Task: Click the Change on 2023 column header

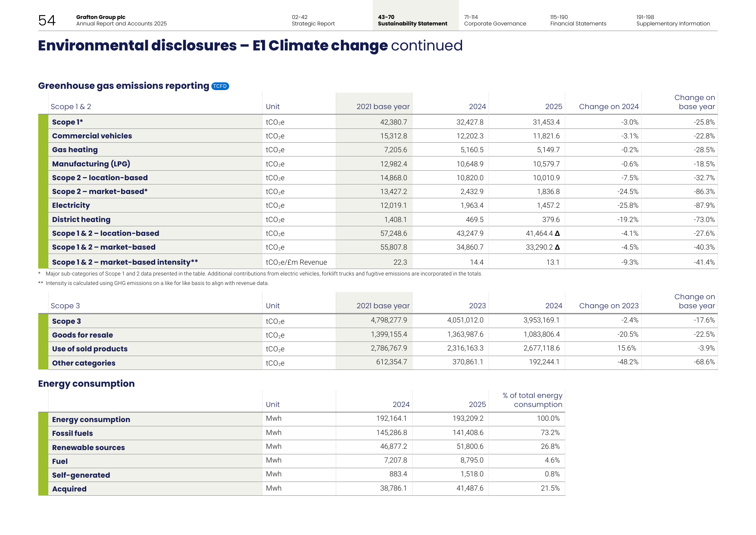Action: 609,306
